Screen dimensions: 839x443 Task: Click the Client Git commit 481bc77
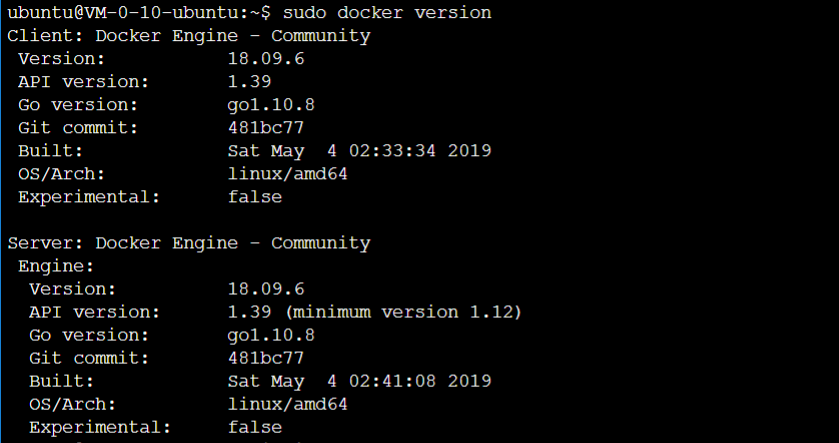tap(266, 128)
